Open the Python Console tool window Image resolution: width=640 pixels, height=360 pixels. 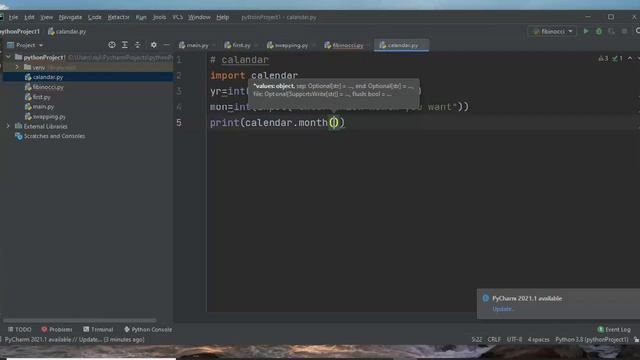(148, 329)
